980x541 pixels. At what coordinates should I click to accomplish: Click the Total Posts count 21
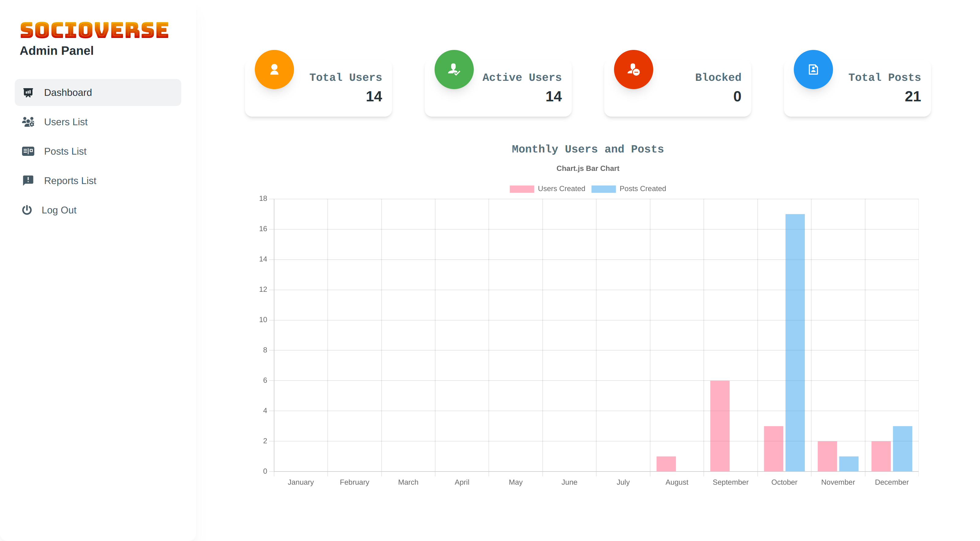click(x=913, y=96)
